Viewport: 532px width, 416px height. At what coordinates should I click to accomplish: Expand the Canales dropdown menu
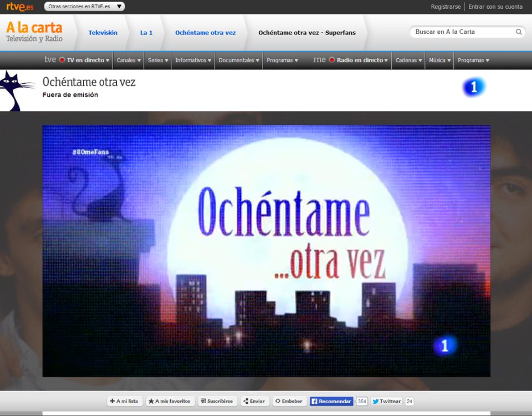[129, 60]
